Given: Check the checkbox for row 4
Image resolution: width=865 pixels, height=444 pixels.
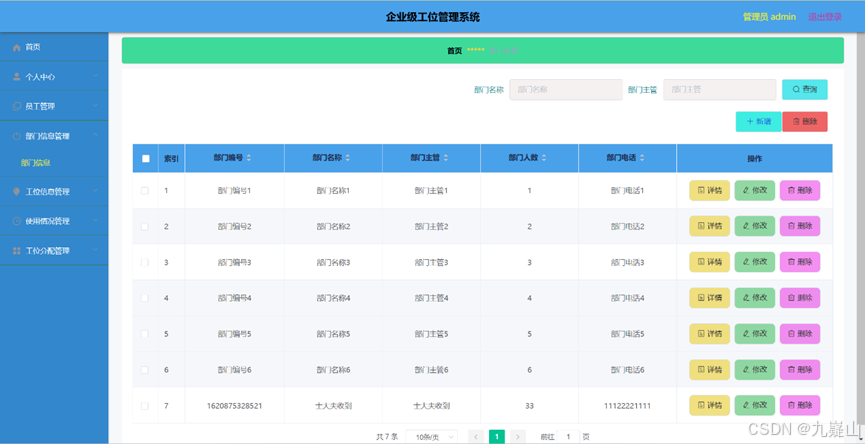Looking at the screenshot, I should click(x=145, y=298).
